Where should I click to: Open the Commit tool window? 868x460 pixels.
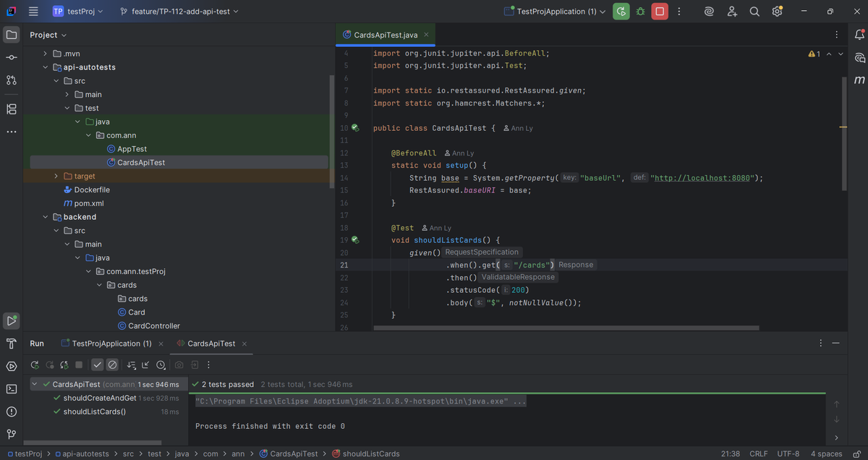[12, 57]
